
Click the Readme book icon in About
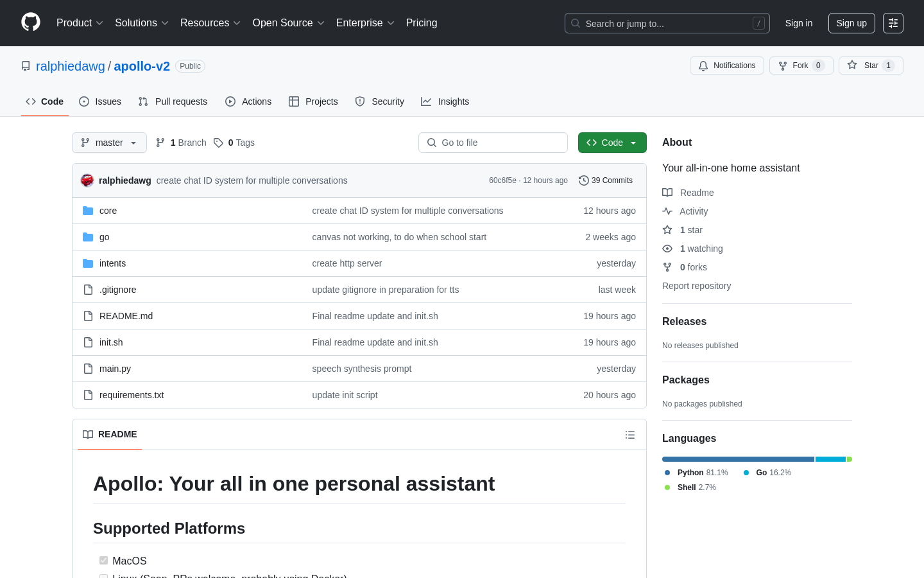point(667,193)
